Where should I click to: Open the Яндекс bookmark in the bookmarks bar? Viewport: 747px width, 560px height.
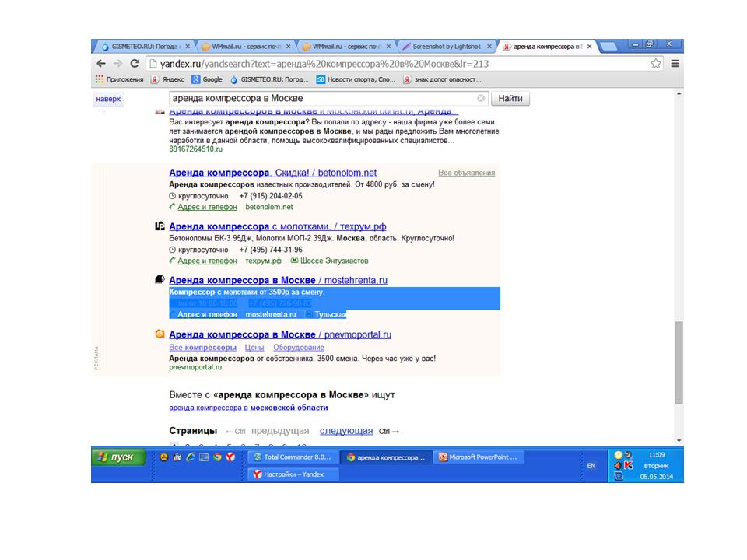[168, 79]
